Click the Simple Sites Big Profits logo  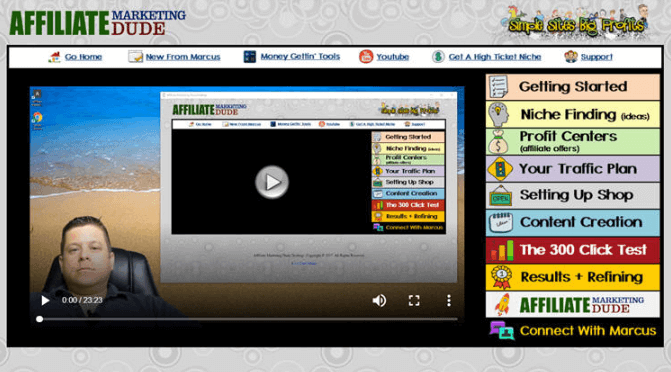pyautogui.click(x=576, y=23)
